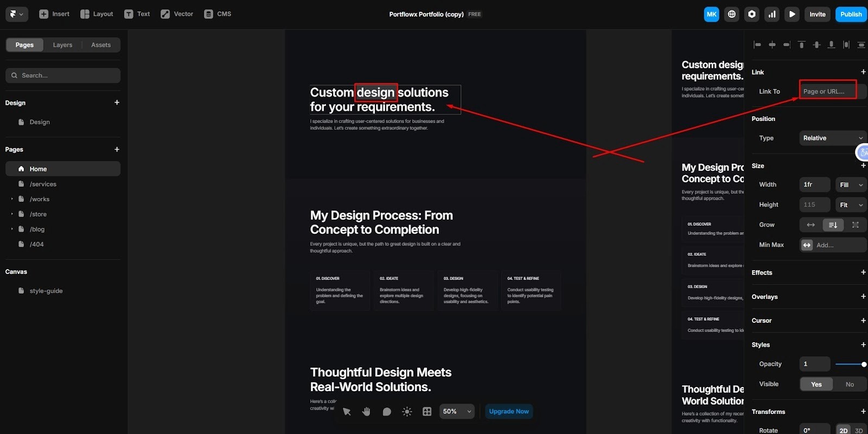Switch to the Pages tab
This screenshot has height=434, width=868.
(24, 45)
